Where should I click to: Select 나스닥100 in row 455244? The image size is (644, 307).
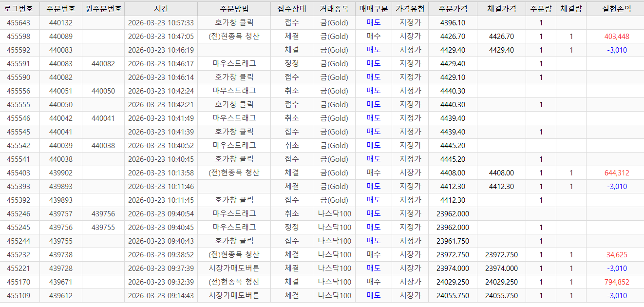click(x=334, y=241)
